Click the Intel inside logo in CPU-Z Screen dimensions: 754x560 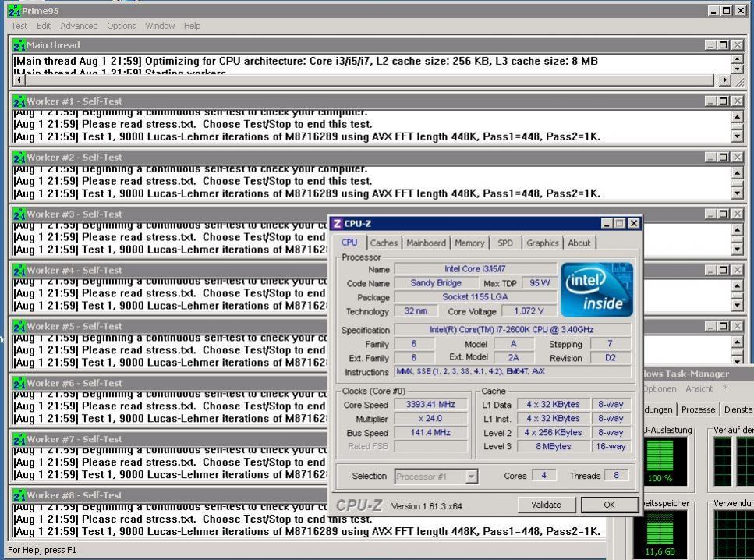(596, 289)
